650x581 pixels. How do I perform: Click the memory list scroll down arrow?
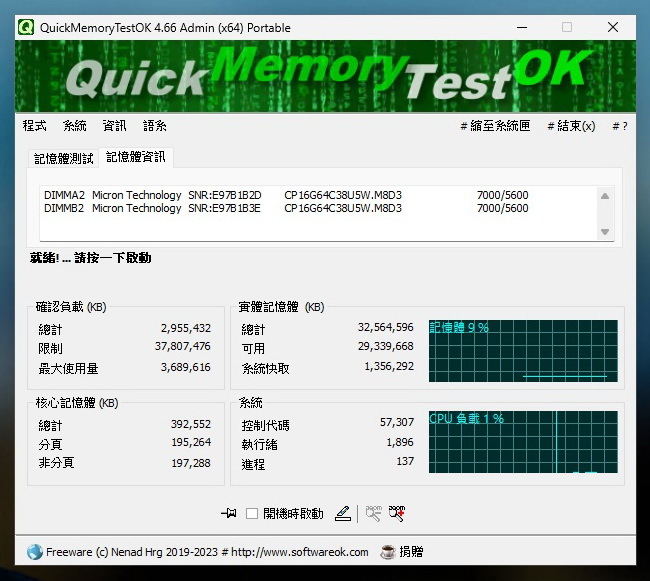[x=605, y=232]
